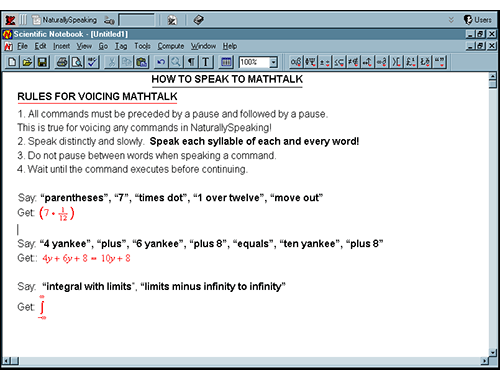500x381 pixels.
Task: Open the View menu
Action: [84, 46]
